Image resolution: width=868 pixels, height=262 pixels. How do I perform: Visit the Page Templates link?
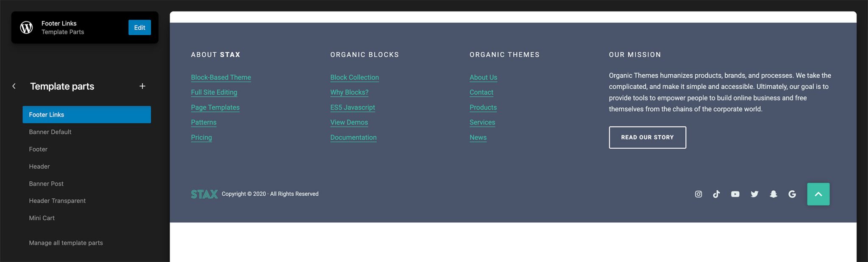click(x=215, y=107)
